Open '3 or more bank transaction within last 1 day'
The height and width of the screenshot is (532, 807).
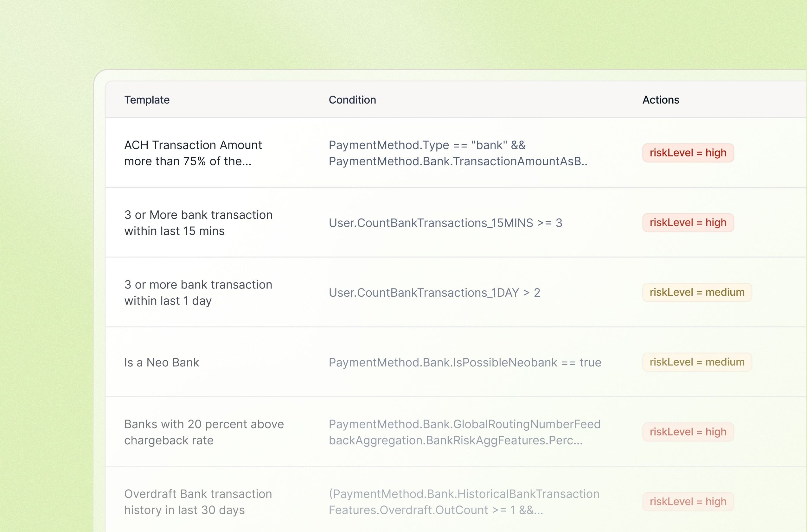198,293
